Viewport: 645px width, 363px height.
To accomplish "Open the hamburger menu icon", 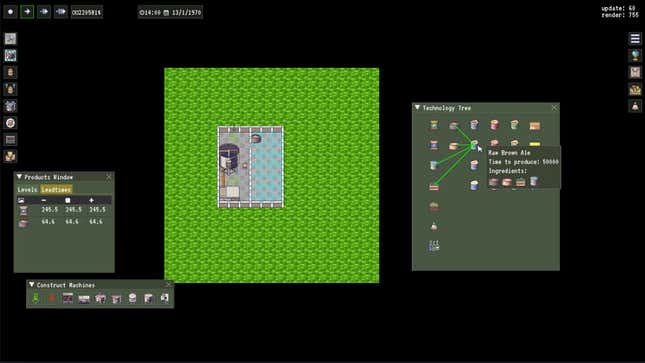I will coord(635,39).
